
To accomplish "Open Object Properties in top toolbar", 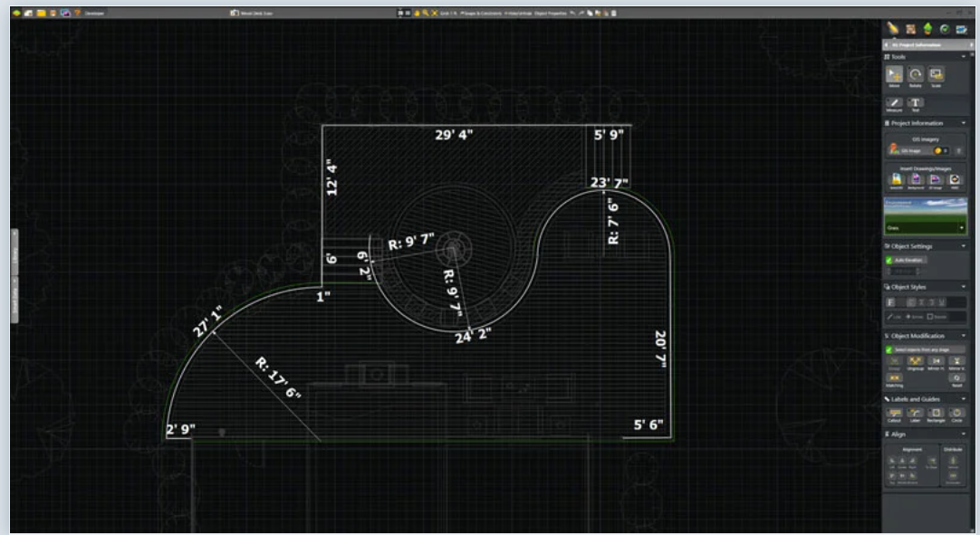I will tap(550, 13).
